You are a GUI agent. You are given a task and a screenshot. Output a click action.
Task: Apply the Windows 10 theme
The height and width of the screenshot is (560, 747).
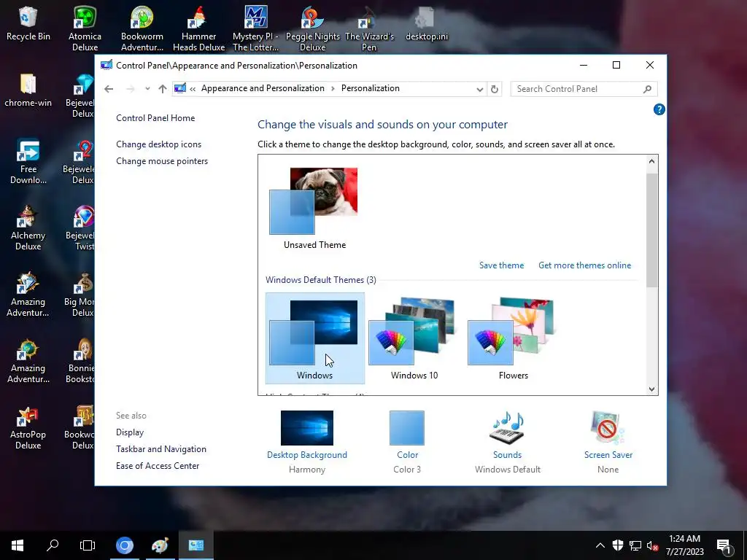pyautogui.click(x=414, y=338)
